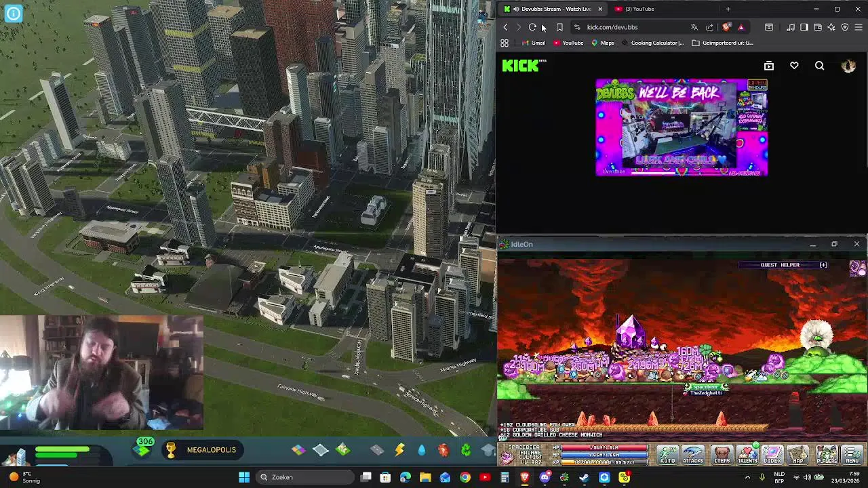Click the translate page icon
The image size is (868, 488).
694,27
